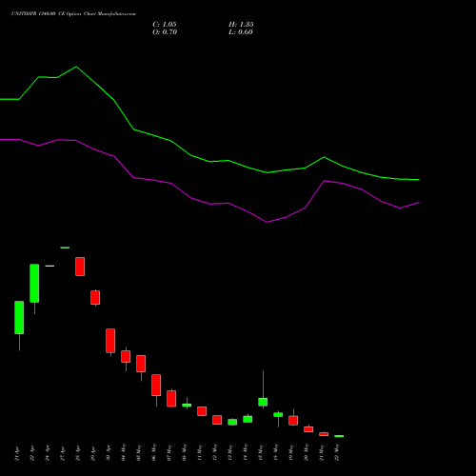
Task: Click the green candle with long wick, 15 May
Action: (263, 402)
